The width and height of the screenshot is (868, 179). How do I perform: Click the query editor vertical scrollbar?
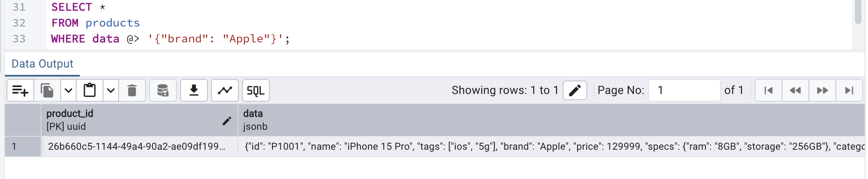point(858,12)
